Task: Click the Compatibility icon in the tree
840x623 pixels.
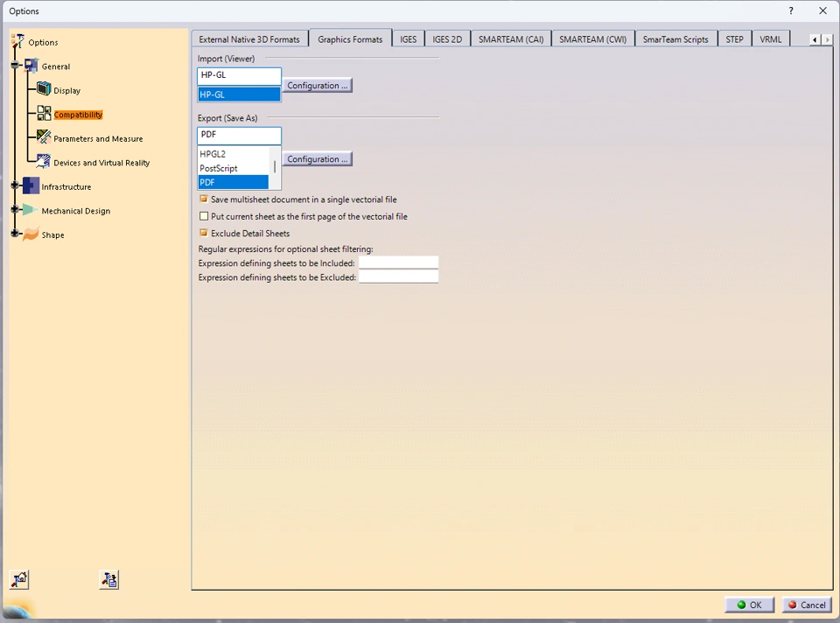Action: click(x=44, y=114)
